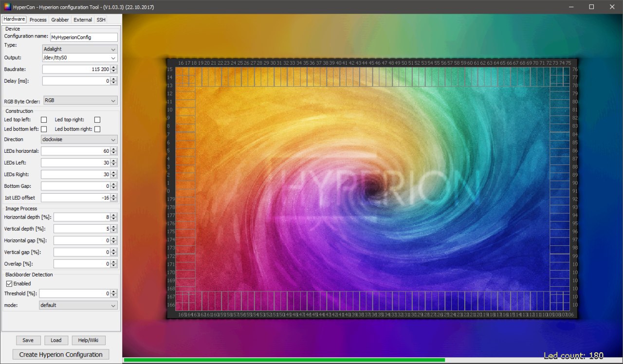
Task: Open the Output dropdown showing /dev/ttyS0
Action: [x=80, y=58]
